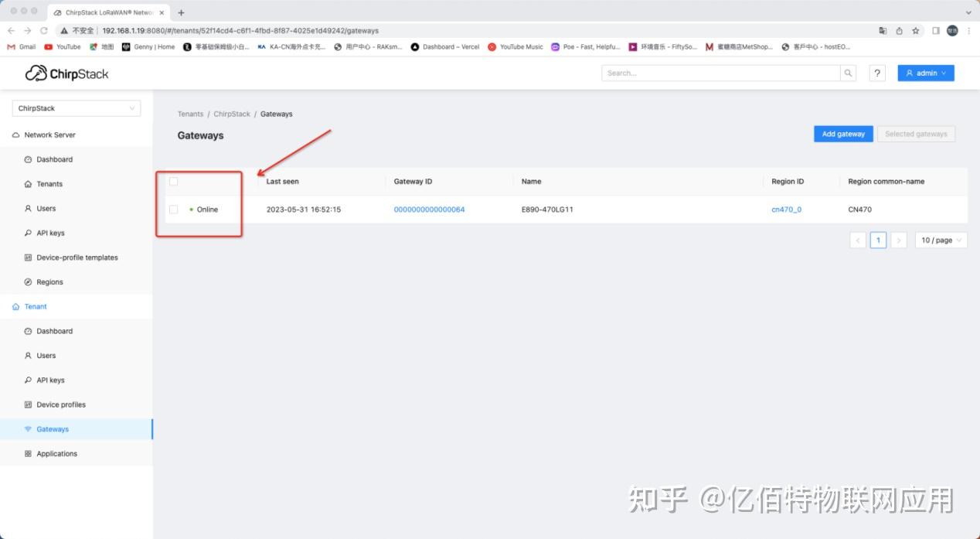Expand the ChirpStack tenant selector dropdown

76,108
